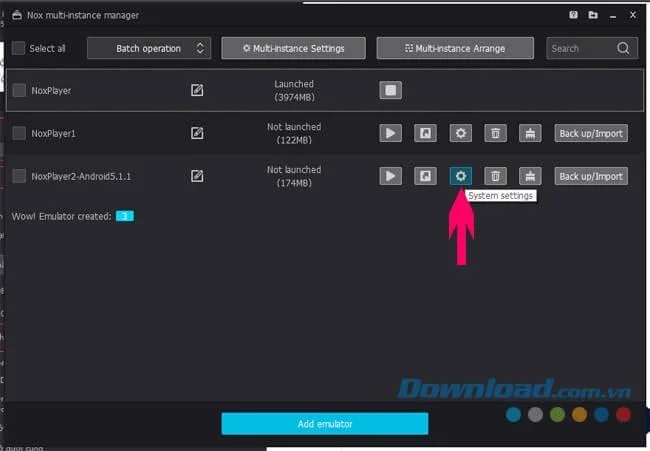
Task: Check the Select all checkbox
Action: (18, 48)
